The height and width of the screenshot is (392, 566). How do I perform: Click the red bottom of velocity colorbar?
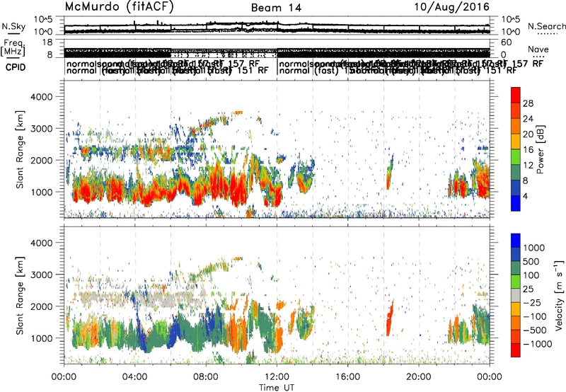click(516, 350)
